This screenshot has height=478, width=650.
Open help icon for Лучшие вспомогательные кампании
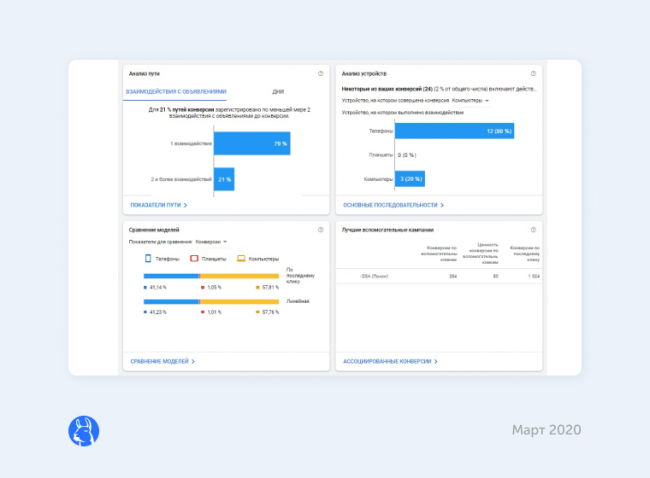(534, 230)
